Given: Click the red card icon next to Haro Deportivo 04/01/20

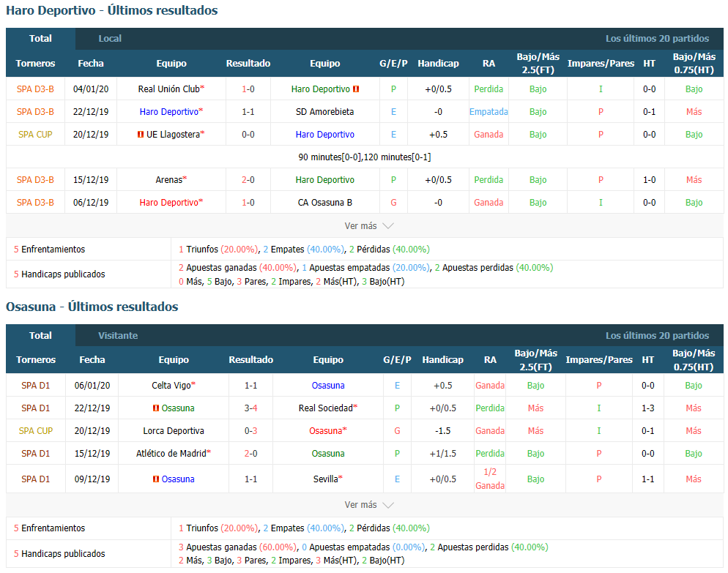Looking at the screenshot, I should click(356, 89).
